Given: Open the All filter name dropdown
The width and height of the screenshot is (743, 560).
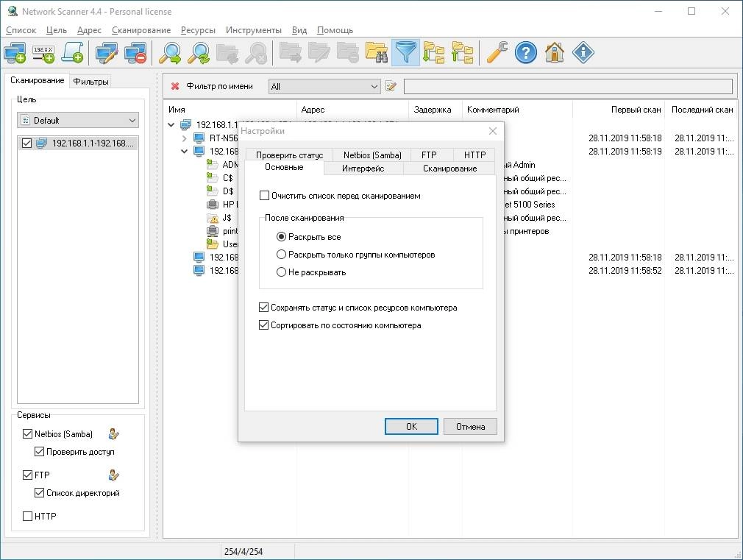Looking at the screenshot, I should 324,87.
